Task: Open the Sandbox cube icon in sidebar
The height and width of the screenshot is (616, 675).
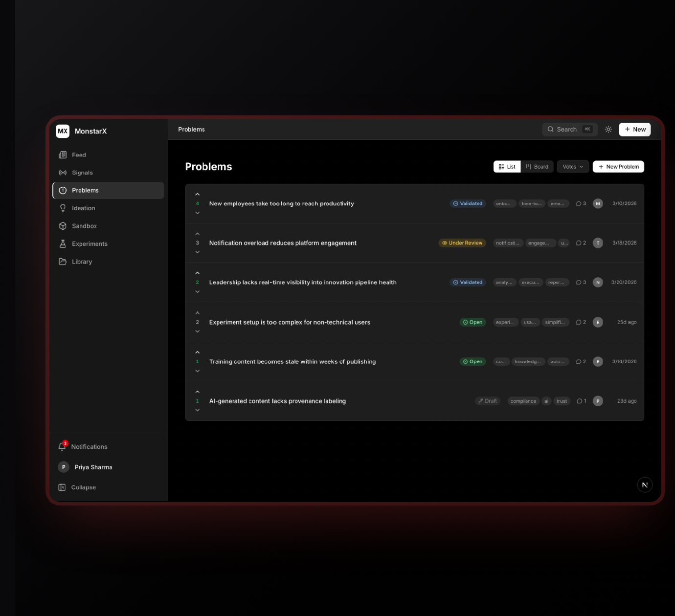Action: point(63,226)
